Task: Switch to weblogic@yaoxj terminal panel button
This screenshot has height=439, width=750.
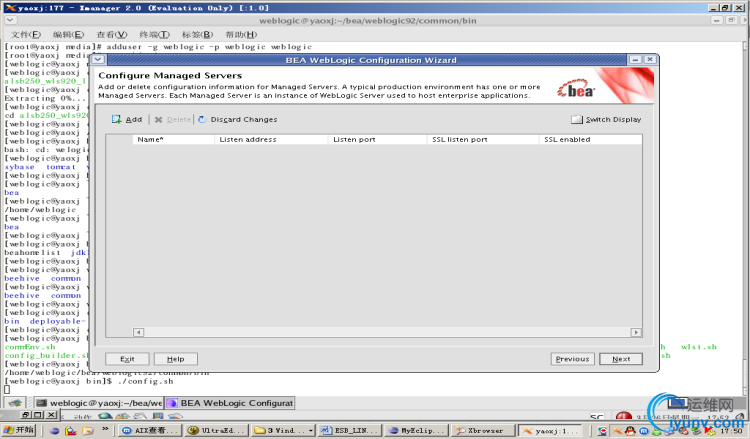Action: (99, 403)
